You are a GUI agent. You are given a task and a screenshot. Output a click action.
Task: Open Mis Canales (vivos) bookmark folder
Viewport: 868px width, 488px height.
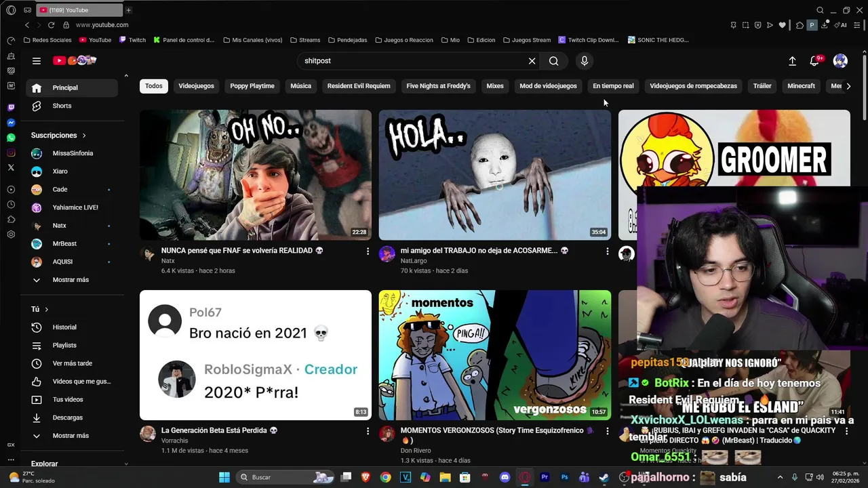tap(252, 40)
